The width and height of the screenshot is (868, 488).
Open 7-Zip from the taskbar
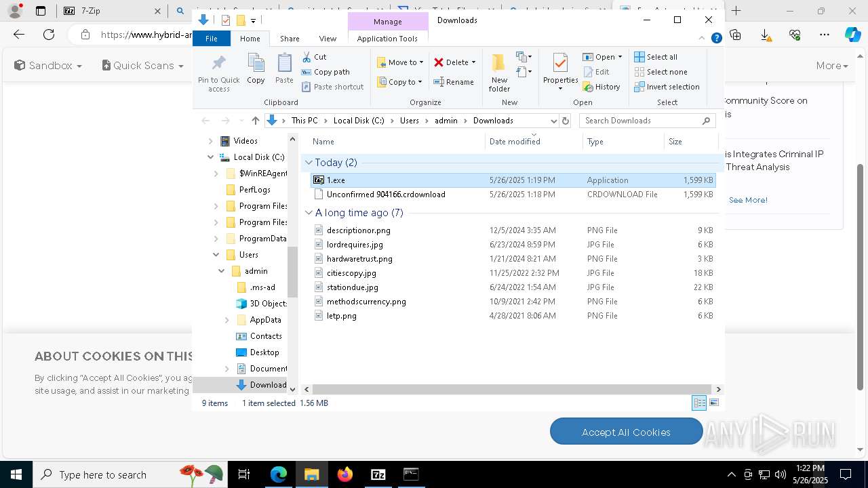pyautogui.click(x=378, y=474)
